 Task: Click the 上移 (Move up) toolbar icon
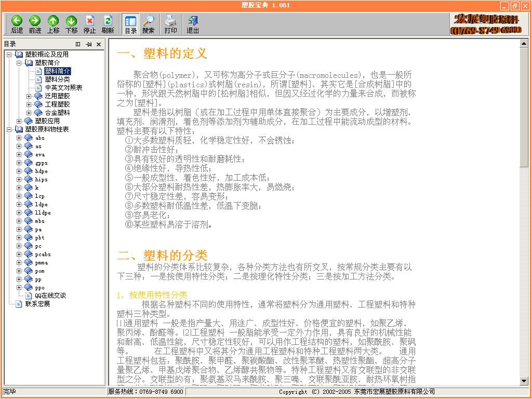coord(53,24)
